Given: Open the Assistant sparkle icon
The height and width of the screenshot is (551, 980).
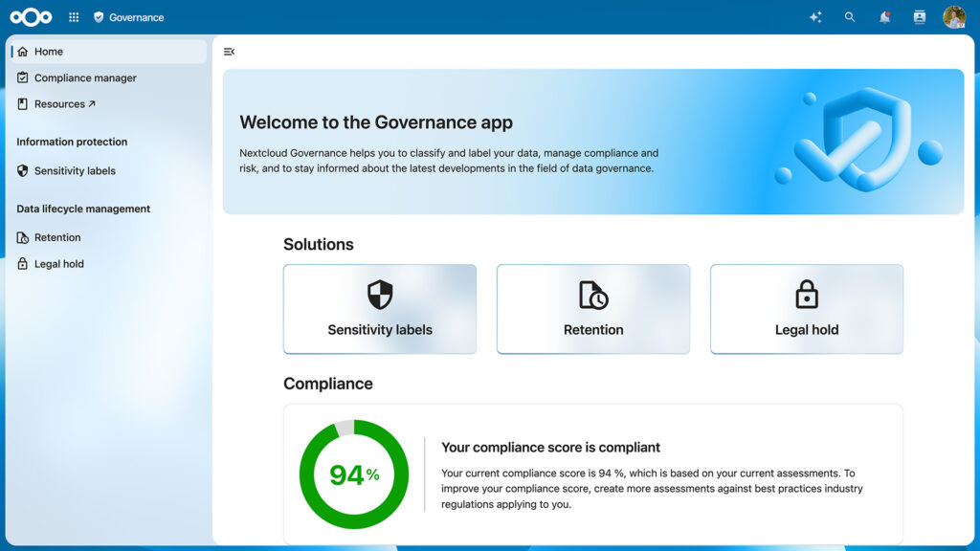Looking at the screenshot, I should [x=815, y=17].
